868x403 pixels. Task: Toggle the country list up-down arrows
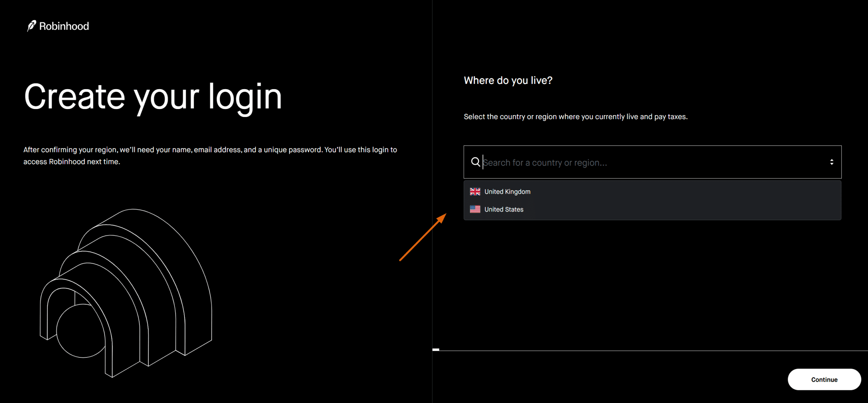(831, 162)
